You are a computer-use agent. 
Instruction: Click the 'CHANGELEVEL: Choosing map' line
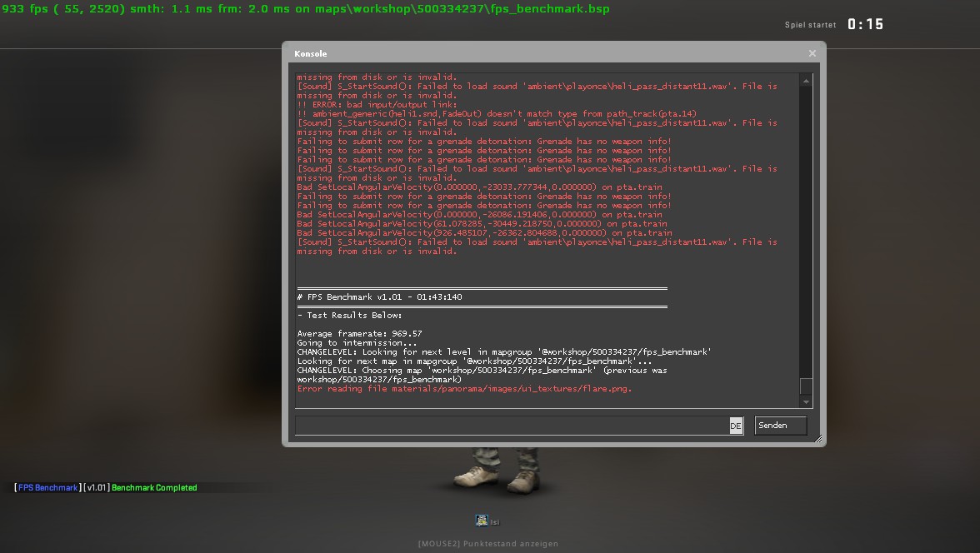pos(482,375)
